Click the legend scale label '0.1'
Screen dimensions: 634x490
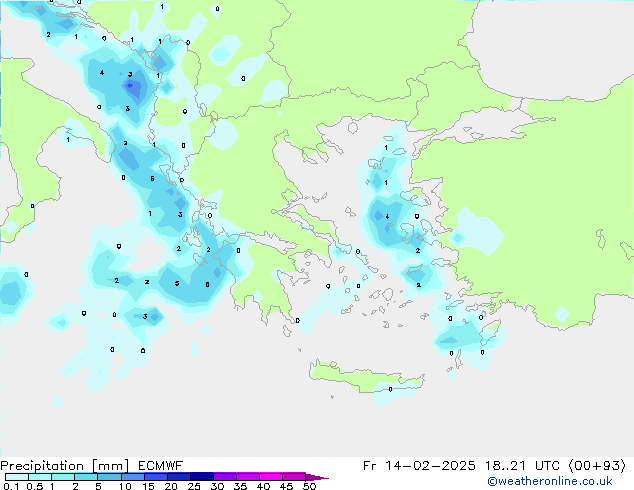pos(11,486)
